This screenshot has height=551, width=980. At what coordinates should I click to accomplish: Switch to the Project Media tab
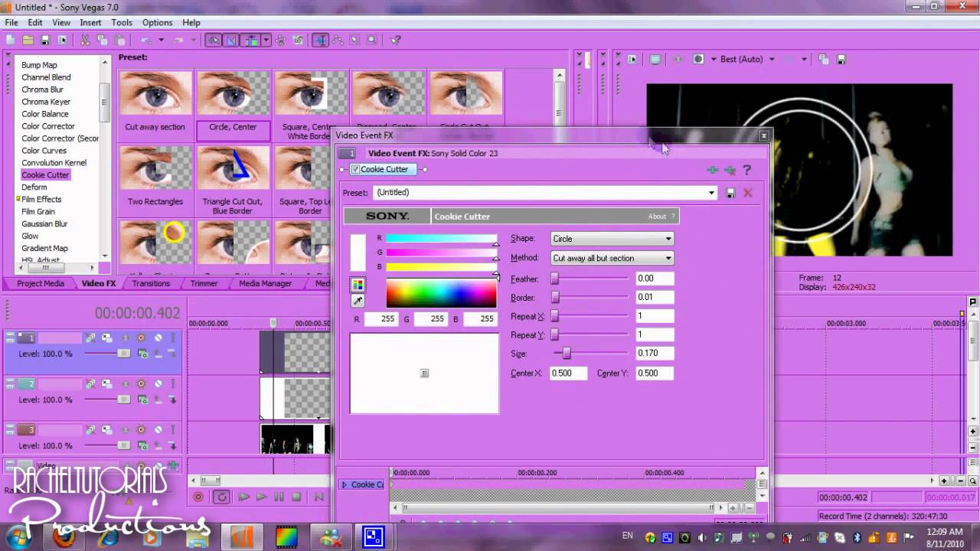click(x=41, y=283)
